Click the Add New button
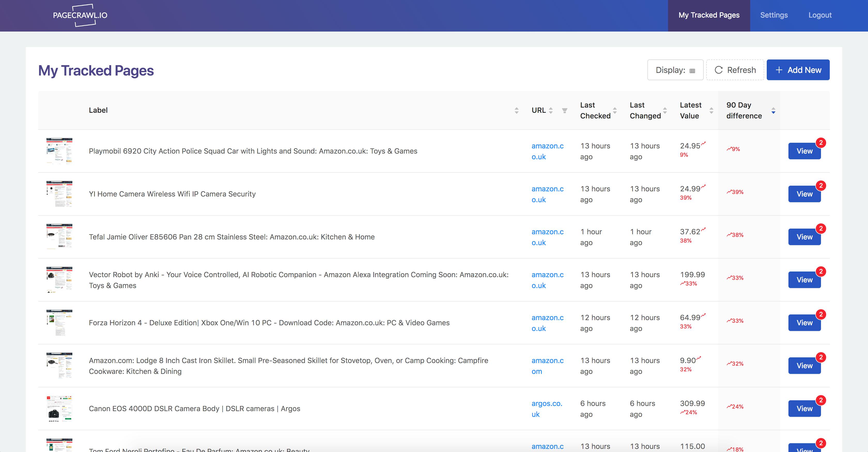868x452 pixels. click(x=798, y=70)
